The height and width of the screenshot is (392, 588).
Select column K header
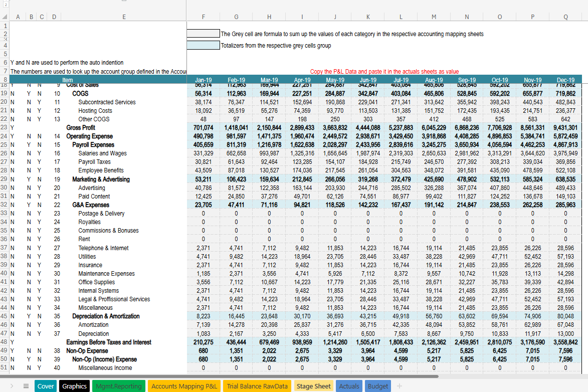368,17
